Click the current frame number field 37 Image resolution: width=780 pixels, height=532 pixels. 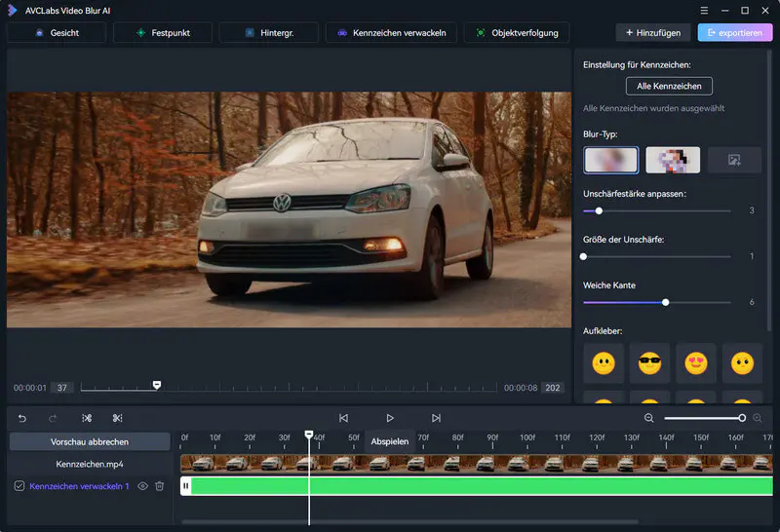tap(62, 388)
